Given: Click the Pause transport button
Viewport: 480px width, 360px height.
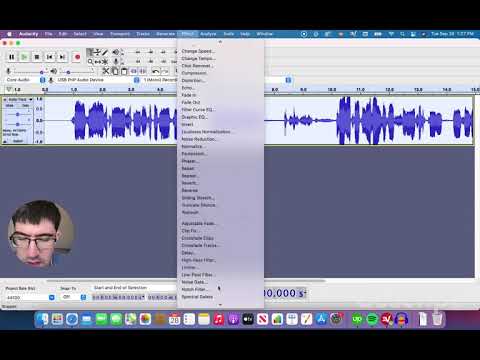Looking at the screenshot, I should [x=12, y=57].
